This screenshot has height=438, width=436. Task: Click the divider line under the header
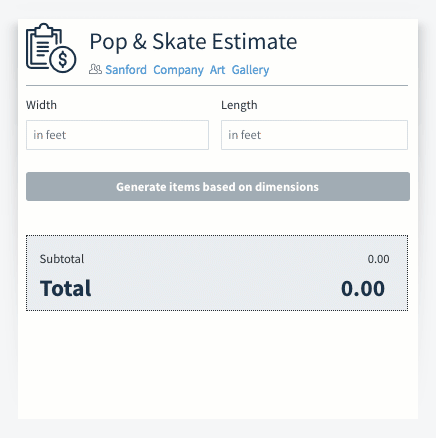pyautogui.click(x=217, y=86)
